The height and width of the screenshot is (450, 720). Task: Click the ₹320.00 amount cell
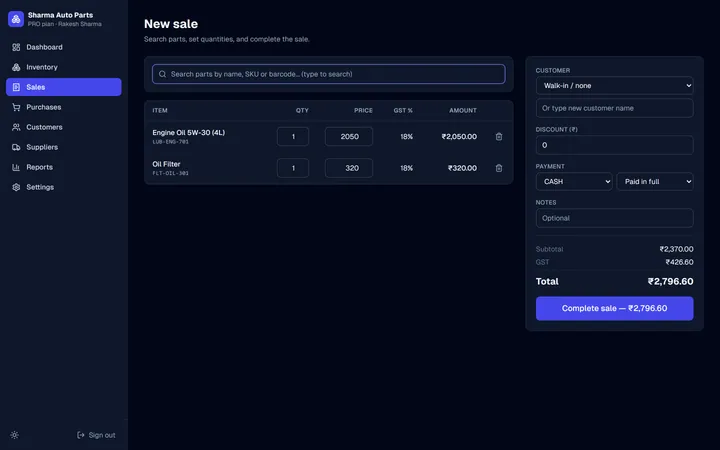click(462, 168)
